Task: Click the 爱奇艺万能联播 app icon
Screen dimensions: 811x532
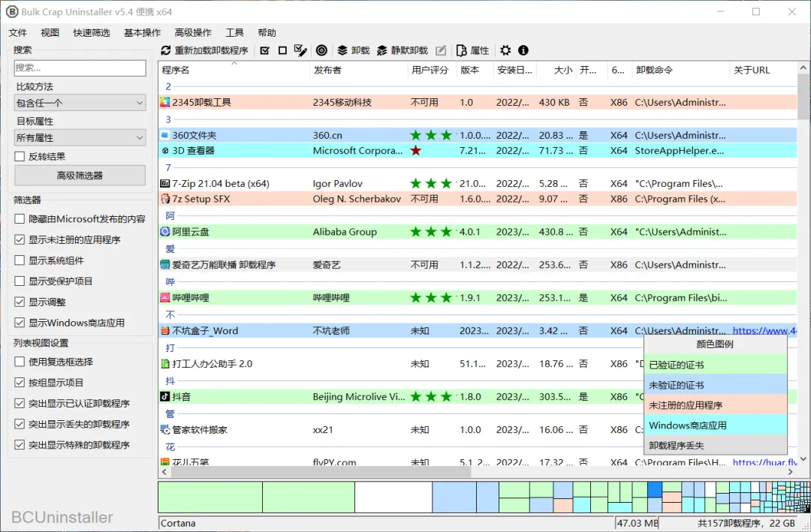Action: click(165, 265)
